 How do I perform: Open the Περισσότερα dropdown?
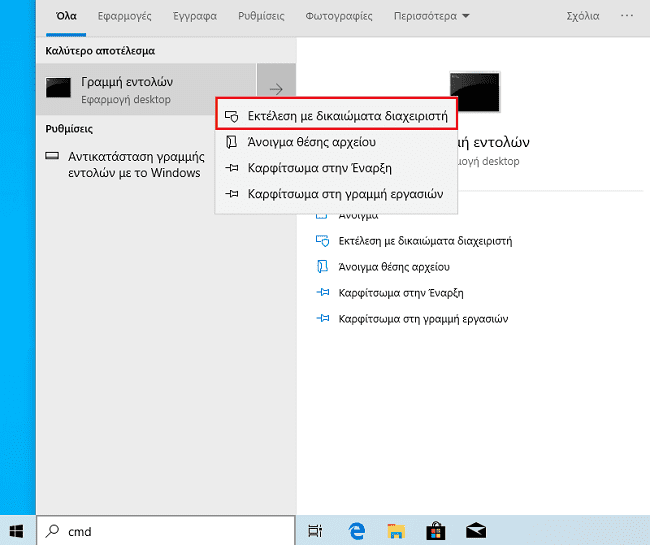tap(431, 16)
